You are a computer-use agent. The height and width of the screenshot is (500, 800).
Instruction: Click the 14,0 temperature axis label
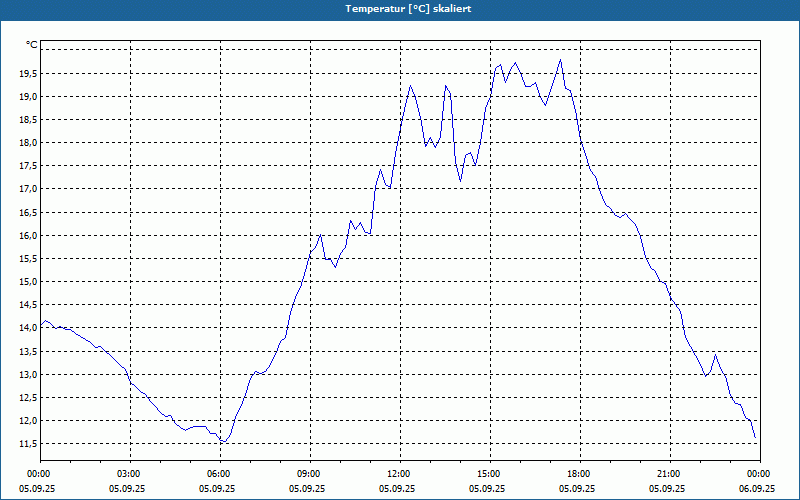pyautogui.click(x=28, y=328)
